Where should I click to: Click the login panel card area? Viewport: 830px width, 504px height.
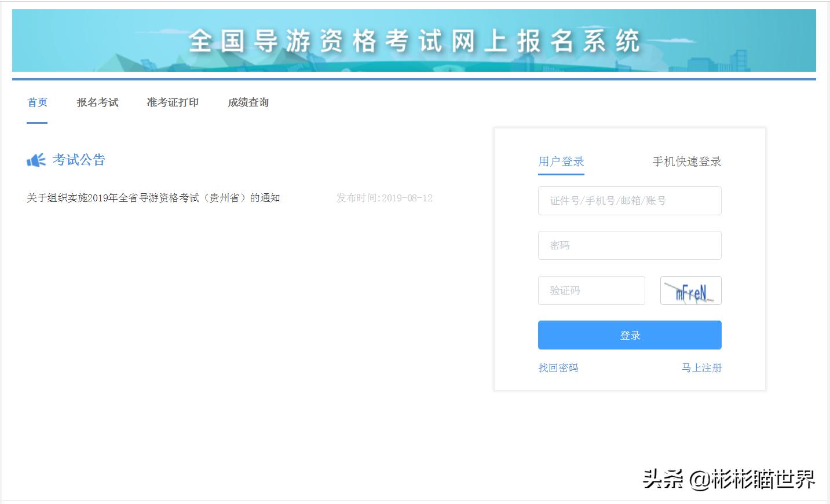[x=629, y=259]
